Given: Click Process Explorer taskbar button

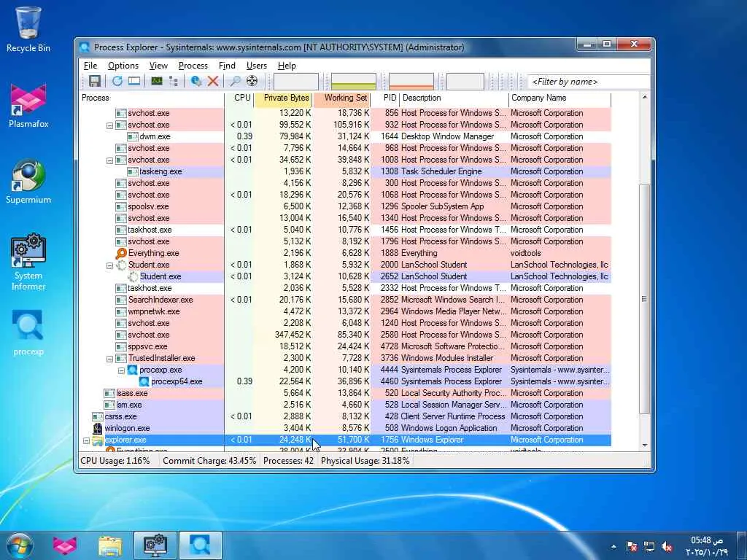Looking at the screenshot, I should 200,545.
